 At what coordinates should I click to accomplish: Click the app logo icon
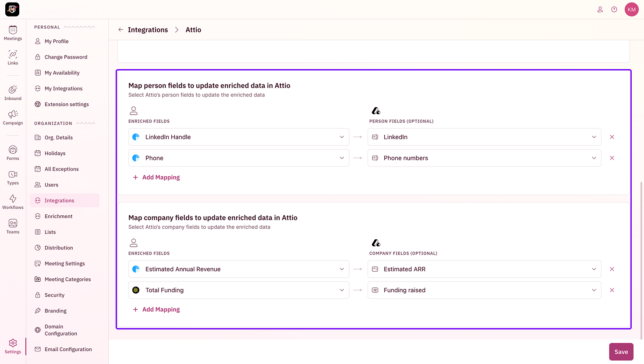coord(12,9)
